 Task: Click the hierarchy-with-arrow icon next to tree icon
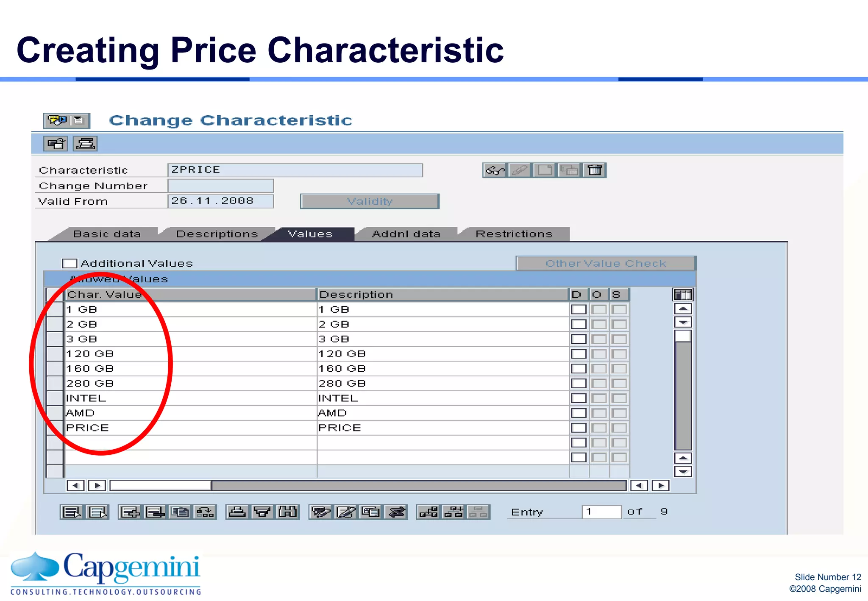click(x=453, y=512)
